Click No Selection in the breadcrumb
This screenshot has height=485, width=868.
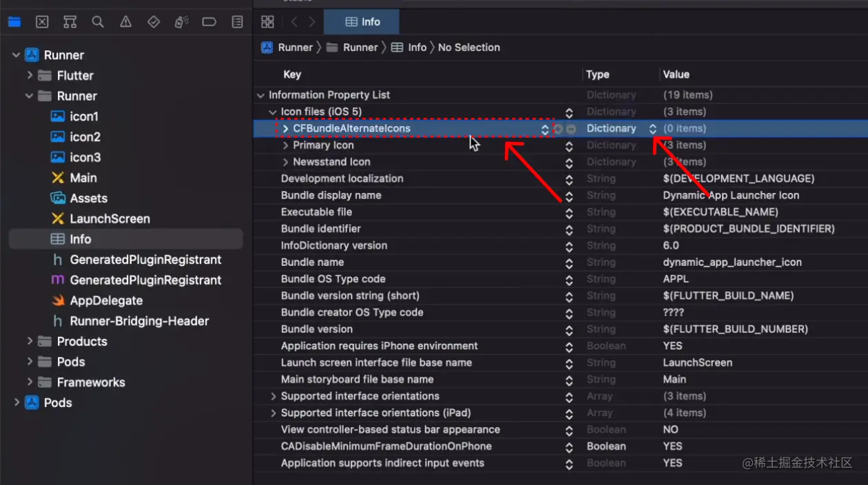coord(469,48)
